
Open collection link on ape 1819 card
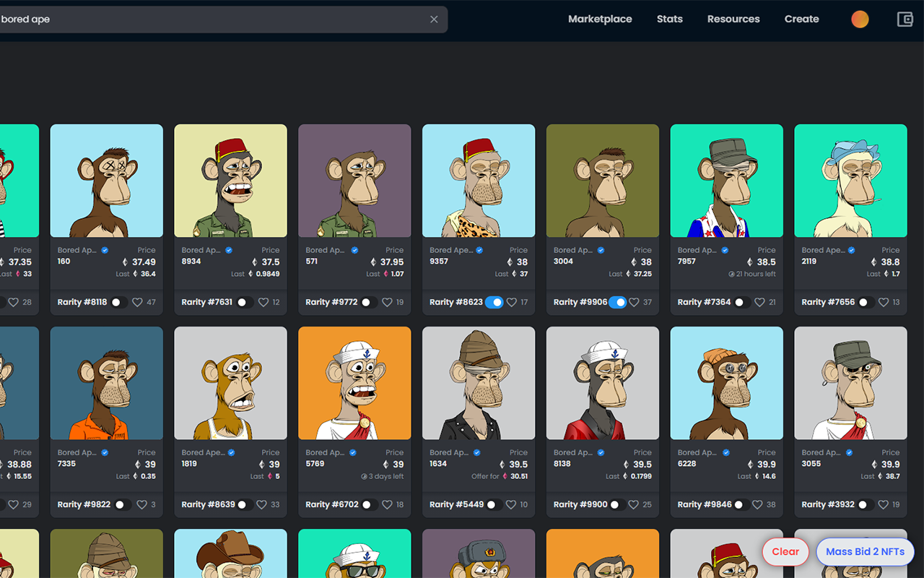pyautogui.click(x=203, y=452)
